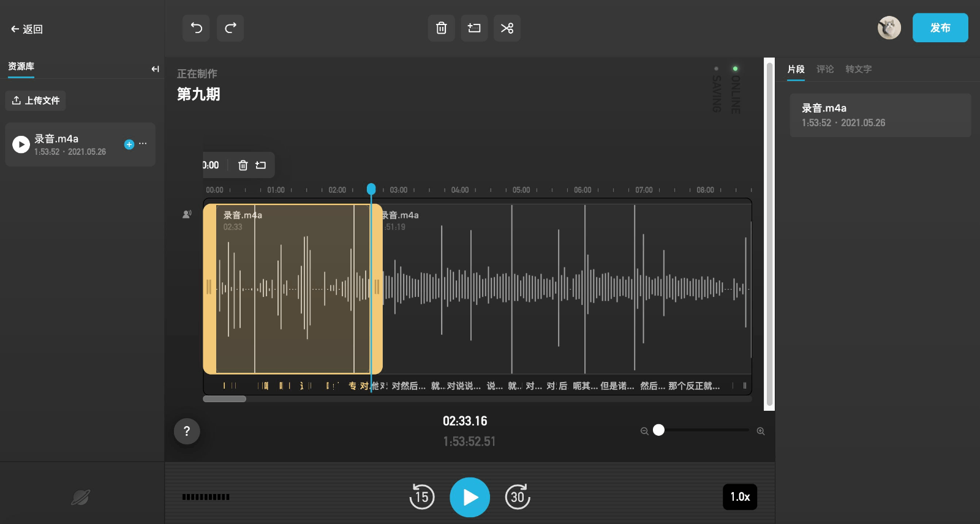Switch to the 转文字 tab

coord(858,69)
